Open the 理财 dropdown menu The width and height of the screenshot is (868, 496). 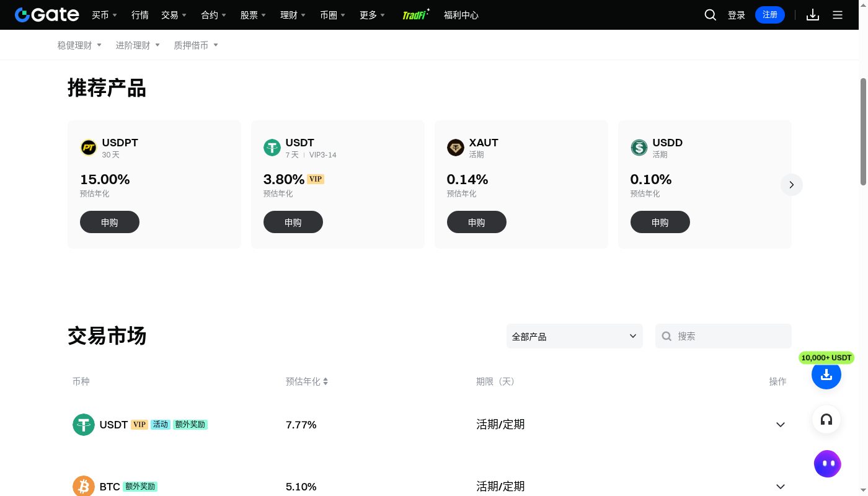pos(293,15)
